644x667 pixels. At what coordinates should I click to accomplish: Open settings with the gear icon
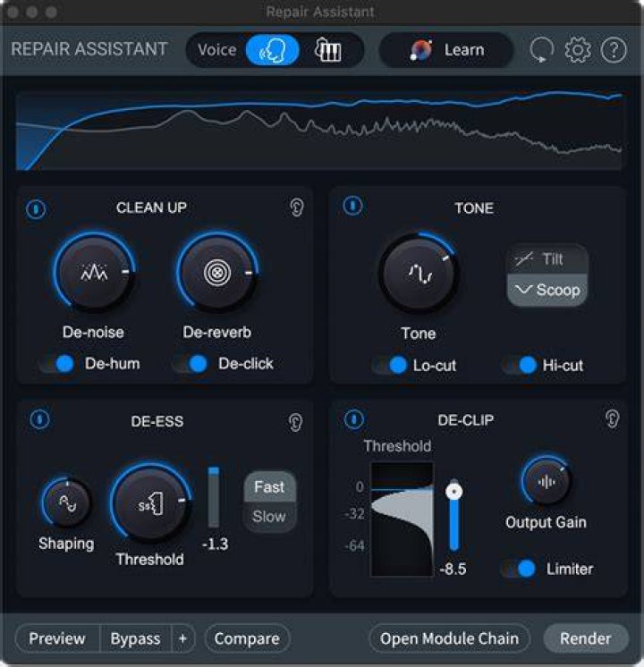[x=578, y=50]
